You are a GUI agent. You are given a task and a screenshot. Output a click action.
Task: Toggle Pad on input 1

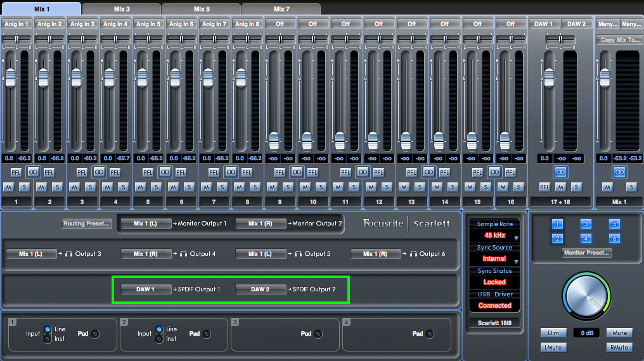[95, 334]
